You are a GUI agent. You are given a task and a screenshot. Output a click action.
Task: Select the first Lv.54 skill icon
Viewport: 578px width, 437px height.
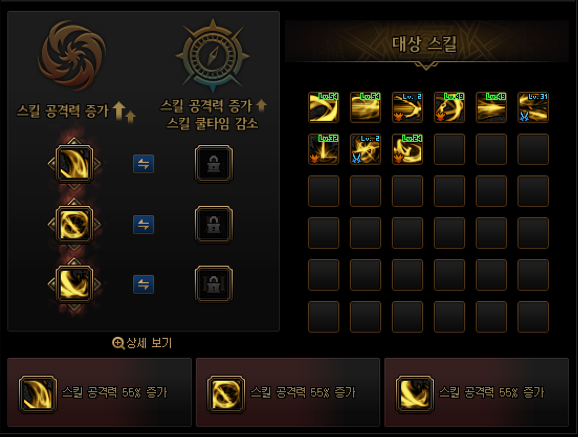click(x=323, y=107)
